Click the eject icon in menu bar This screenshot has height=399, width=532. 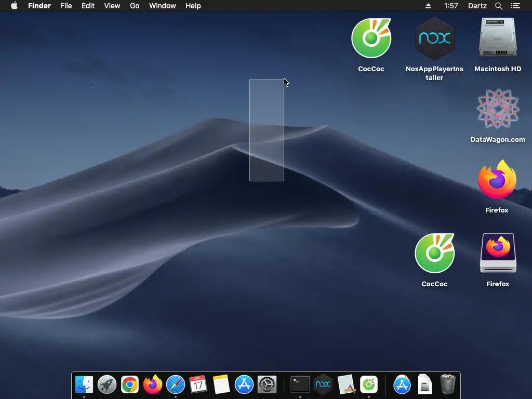(x=428, y=6)
